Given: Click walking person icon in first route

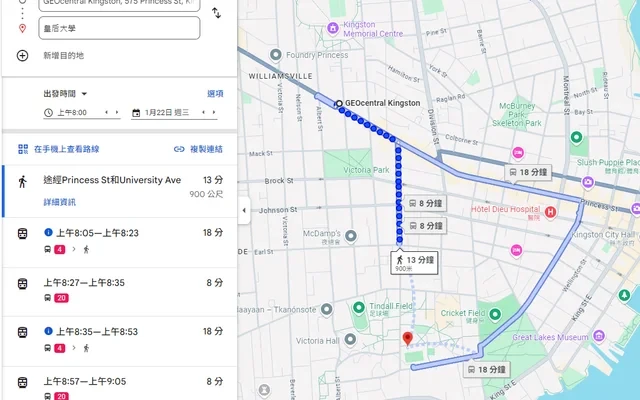Looking at the screenshot, I should click(22, 182).
